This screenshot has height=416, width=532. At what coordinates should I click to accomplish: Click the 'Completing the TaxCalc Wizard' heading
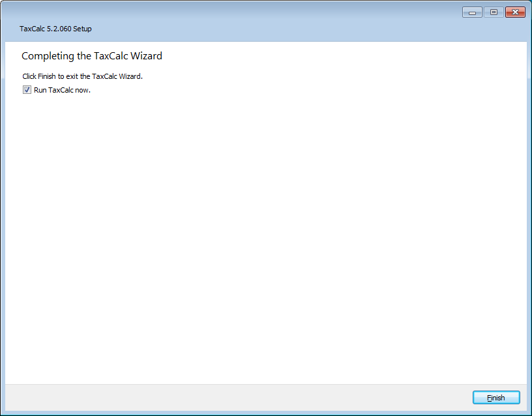pyautogui.click(x=92, y=56)
